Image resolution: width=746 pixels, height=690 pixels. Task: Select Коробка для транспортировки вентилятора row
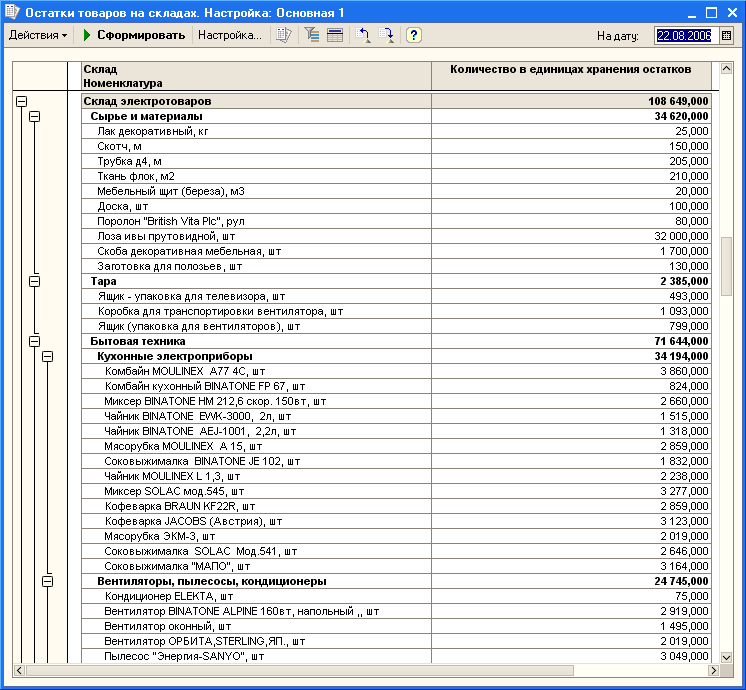[397, 311]
